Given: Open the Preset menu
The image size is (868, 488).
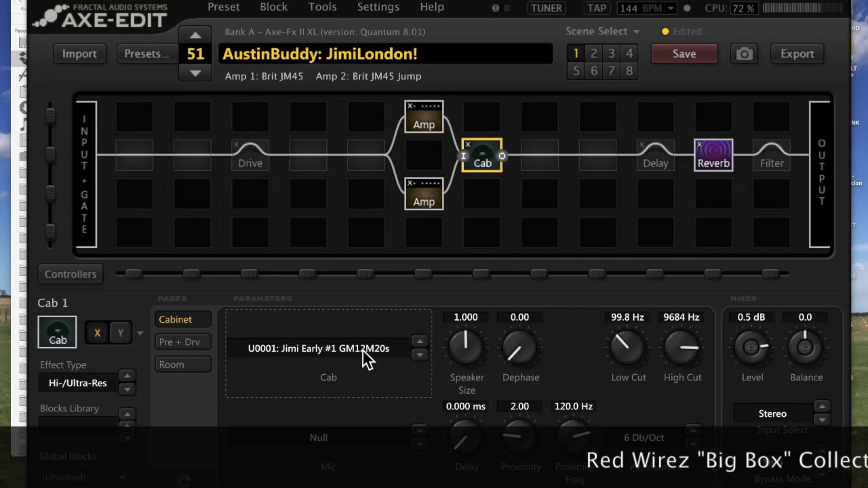Looking at the screenshot, I should (x=224, y=7).
